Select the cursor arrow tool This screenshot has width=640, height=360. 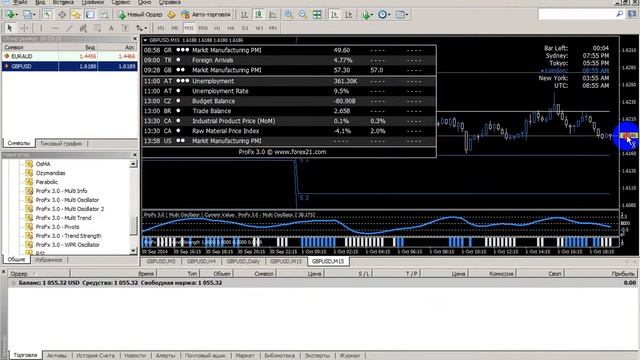click(10, 28)
